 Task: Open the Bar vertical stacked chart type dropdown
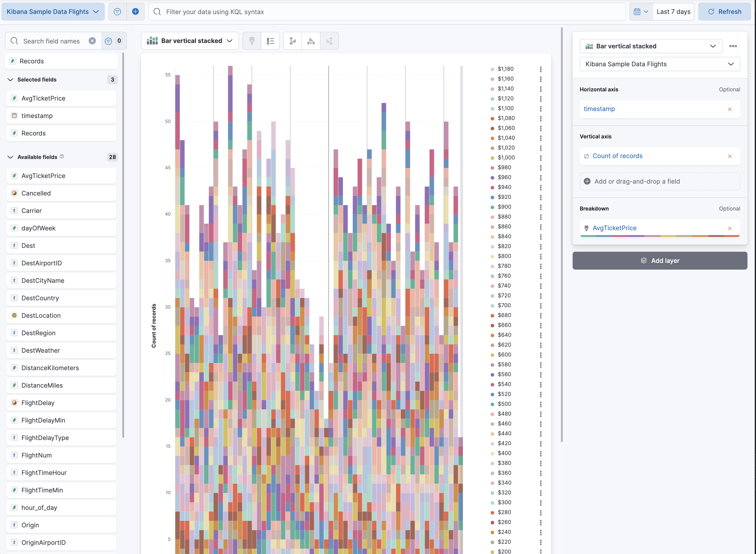[x=190, y=41]
